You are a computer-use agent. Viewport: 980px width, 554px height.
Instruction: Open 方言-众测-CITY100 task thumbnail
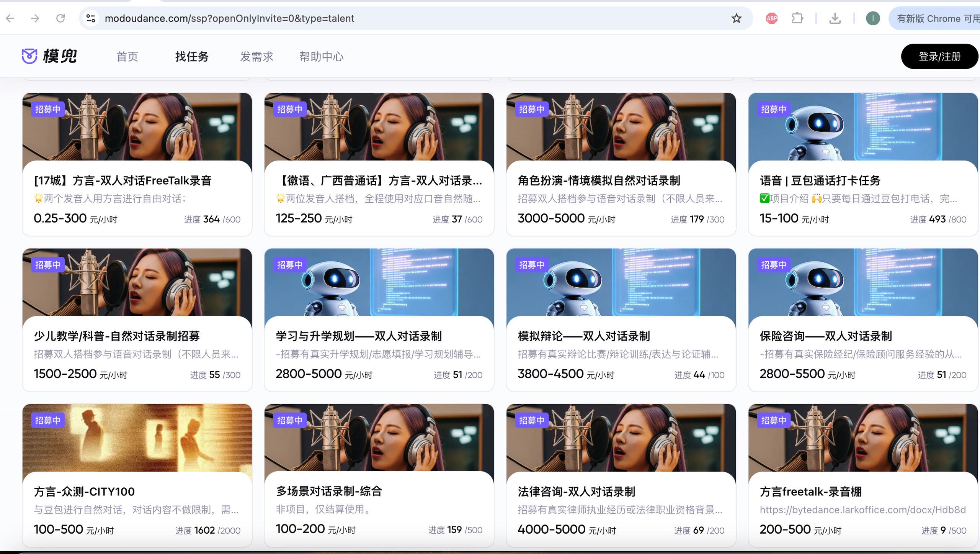coord(137,438)
